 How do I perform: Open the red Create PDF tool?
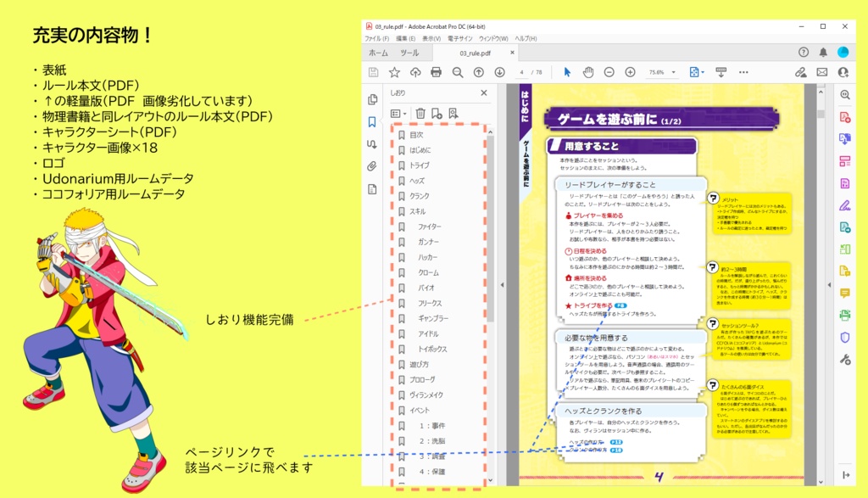click(x=845, y=117)
